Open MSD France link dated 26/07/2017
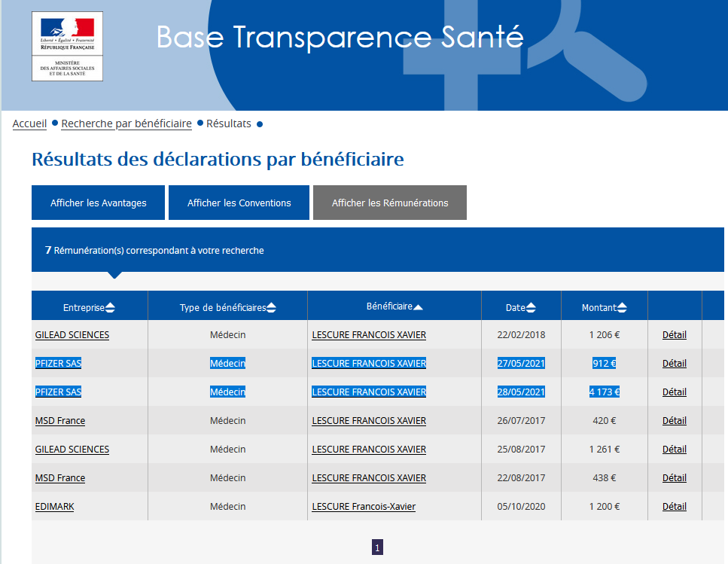Viewport: 728px width, 564px height. (x=60, y=421)
